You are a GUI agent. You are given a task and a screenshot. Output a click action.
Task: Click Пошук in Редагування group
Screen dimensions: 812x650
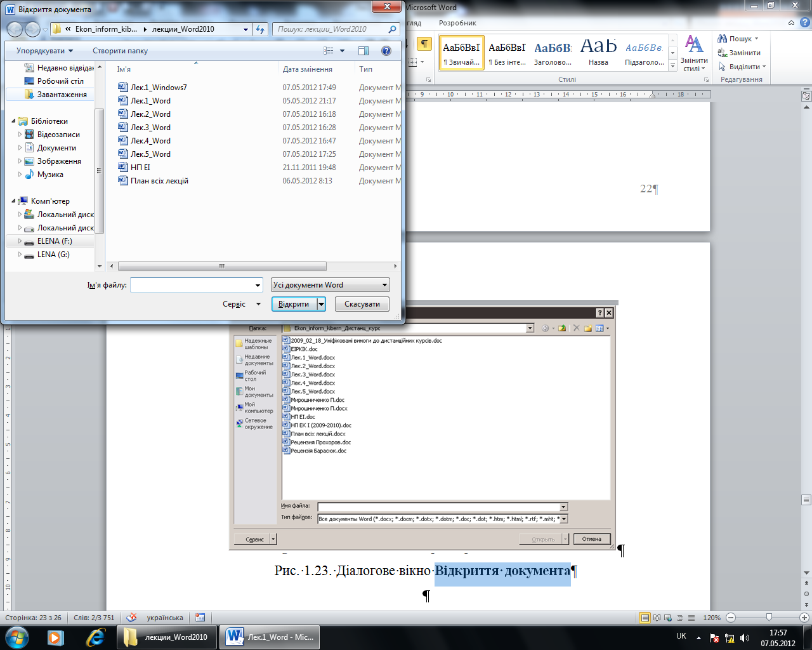[740, 39]
